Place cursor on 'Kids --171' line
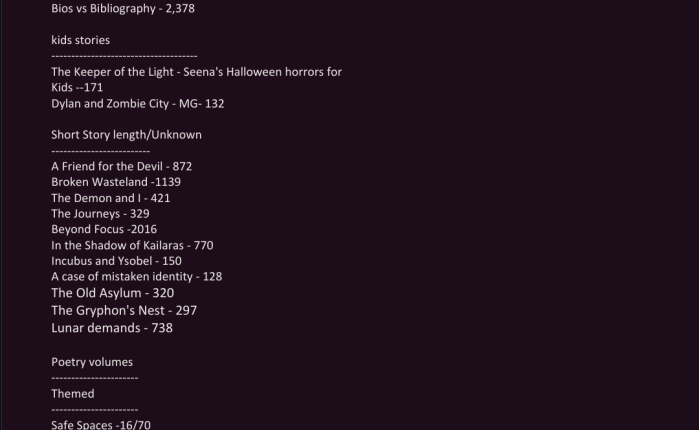This screenshot has width=699, height=430. (77, 87)
